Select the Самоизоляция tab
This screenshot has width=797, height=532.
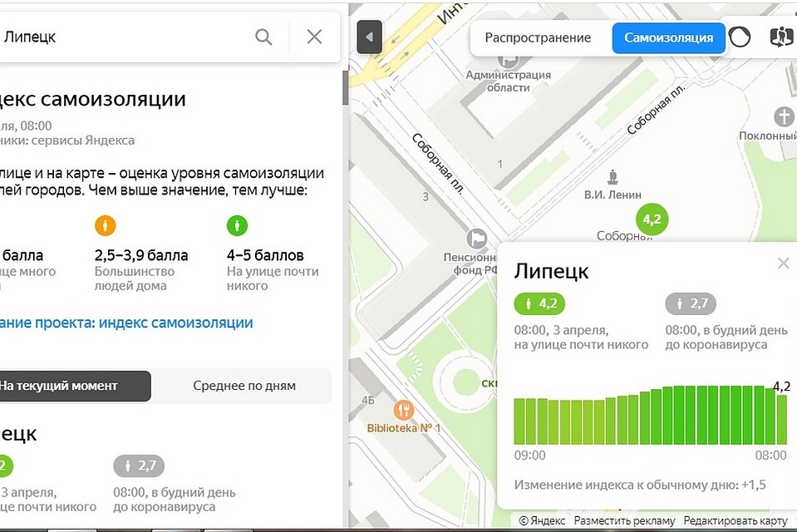pos(668,37)
